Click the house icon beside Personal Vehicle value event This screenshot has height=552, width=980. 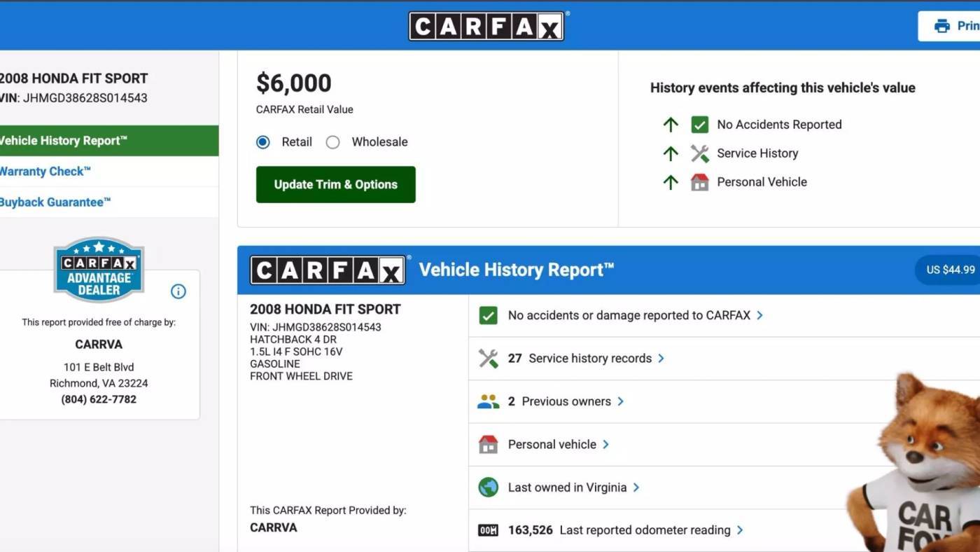699,182
